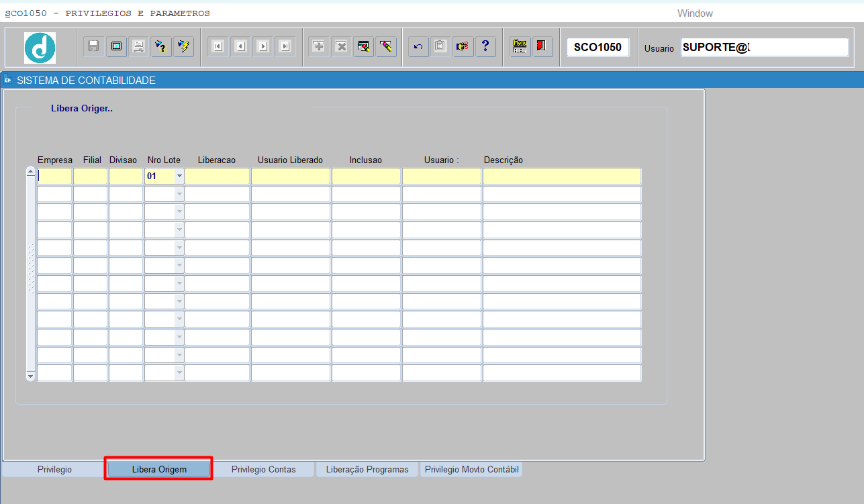Click the Liberacao field in highlighted row
This screenshot has width=864, height=504.
point(218,176)
